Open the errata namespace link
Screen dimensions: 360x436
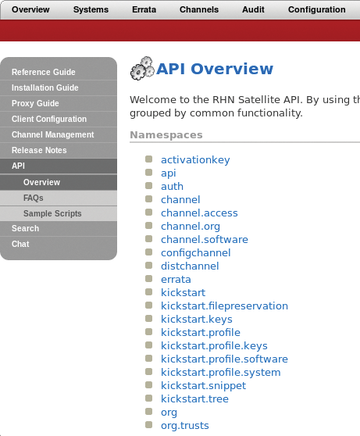click(x=176, y=279)
